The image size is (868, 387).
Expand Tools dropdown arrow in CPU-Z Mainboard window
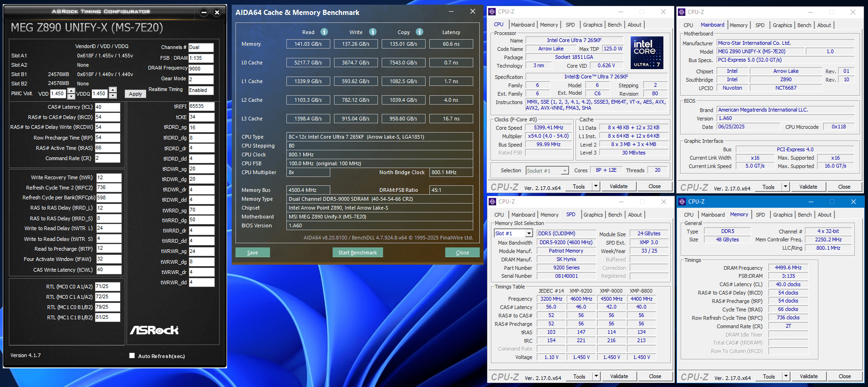785,187
